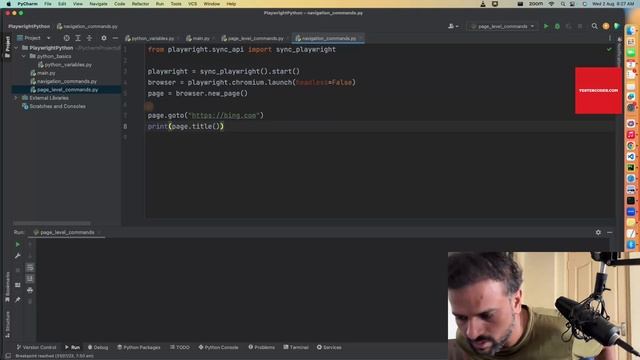Screen dimensions: 640x360
Task: Minimize the Run tool window
Action: (609, 232)
